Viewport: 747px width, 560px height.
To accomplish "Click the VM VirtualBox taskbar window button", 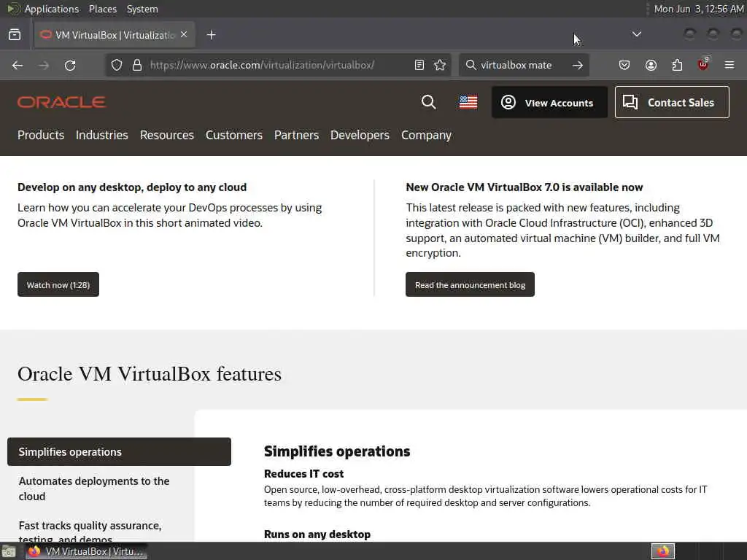I will click(x=86, y=551).
